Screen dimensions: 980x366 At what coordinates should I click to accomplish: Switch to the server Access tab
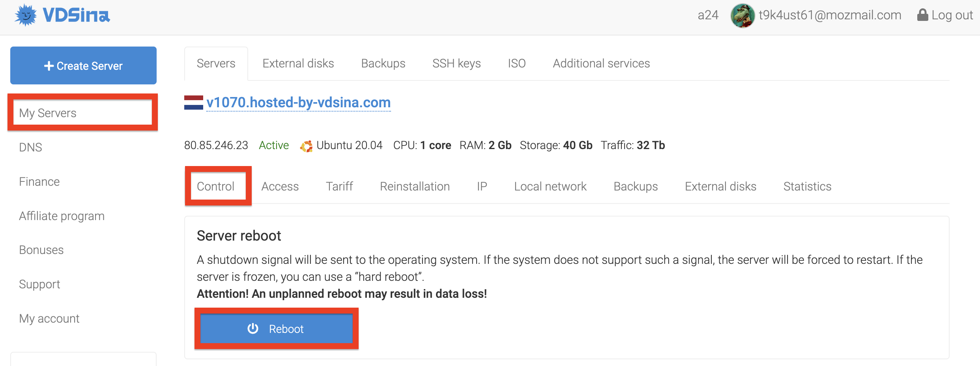[280, 187]
